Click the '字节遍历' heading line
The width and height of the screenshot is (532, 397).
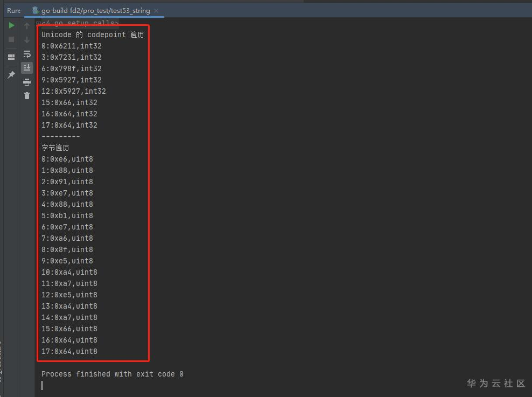pyautogui.click(x=55, y=148)
